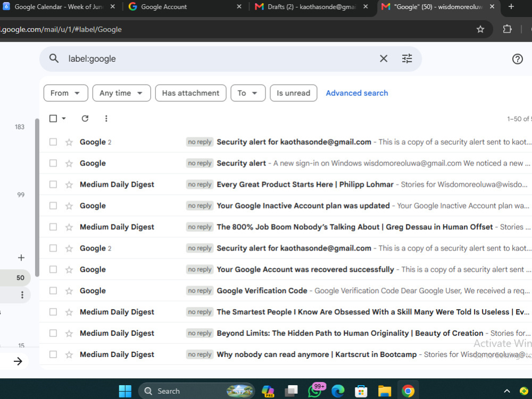532x399 pixels.
Task: Expand the To filter dropdown
Action: [248, 93]
